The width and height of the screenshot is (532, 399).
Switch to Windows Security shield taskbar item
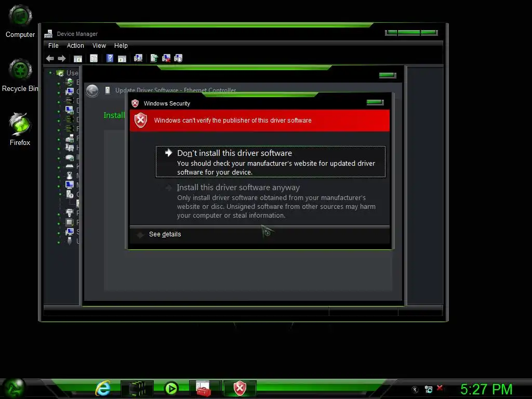pyautogui.click(x=240, y=388)
